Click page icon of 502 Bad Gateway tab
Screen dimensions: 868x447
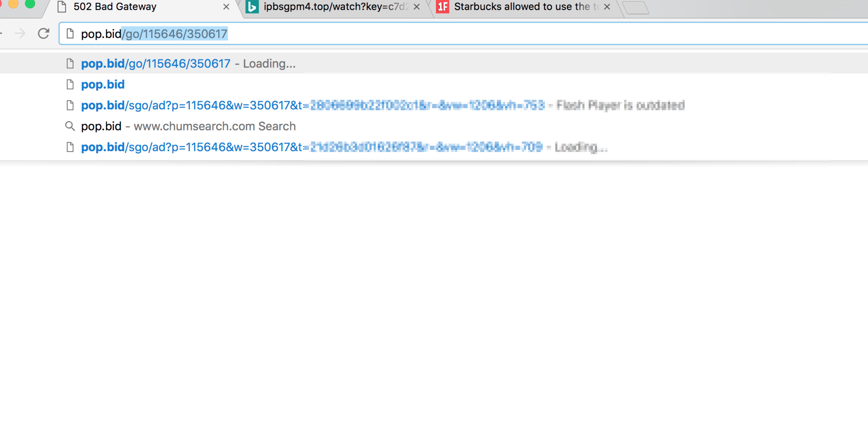pos(62,7)
